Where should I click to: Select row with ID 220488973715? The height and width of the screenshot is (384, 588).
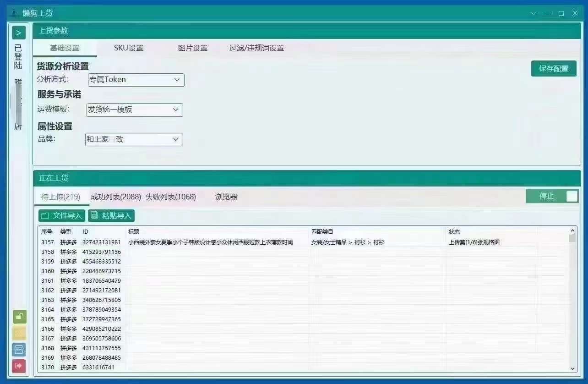coord(304,271)
